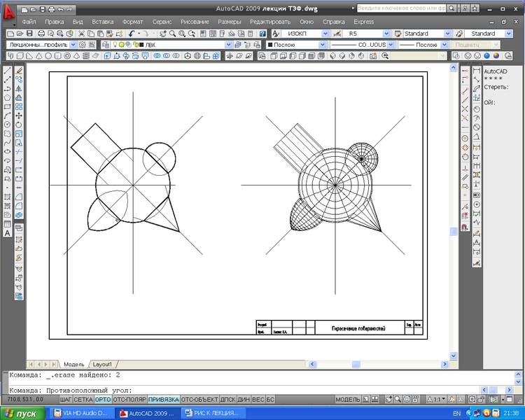Open the Послою color dropdown

pyautogui.click(x=322, y=45)
